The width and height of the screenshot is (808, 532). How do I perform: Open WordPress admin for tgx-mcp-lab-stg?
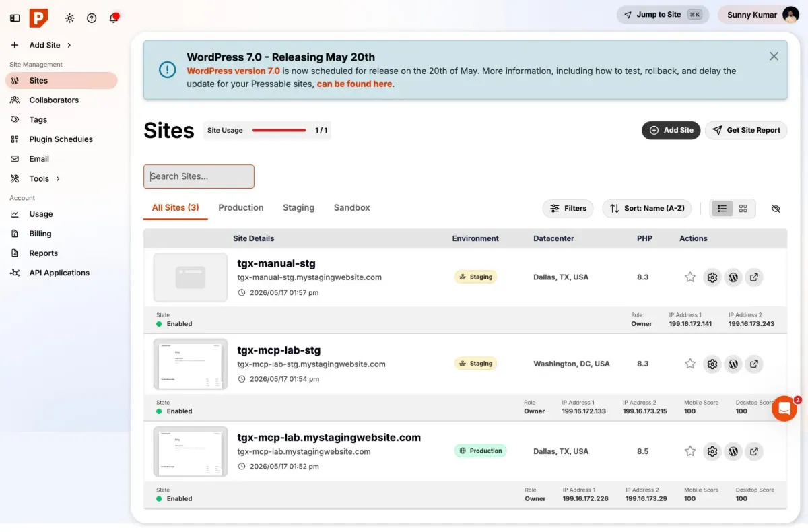tap(733, 364)
